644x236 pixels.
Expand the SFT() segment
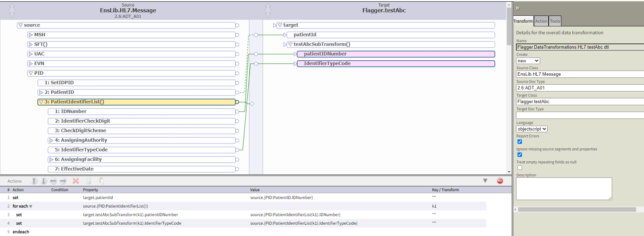[31, 45]
